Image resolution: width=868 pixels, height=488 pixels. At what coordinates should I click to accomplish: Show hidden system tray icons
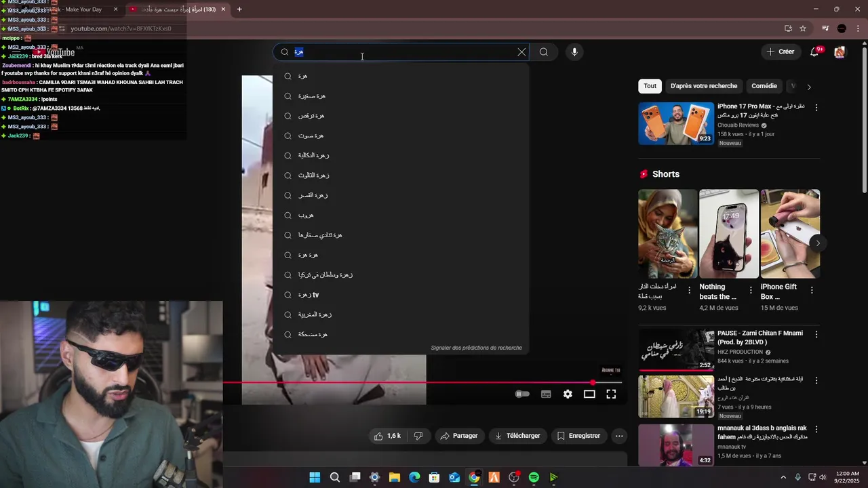783,477
